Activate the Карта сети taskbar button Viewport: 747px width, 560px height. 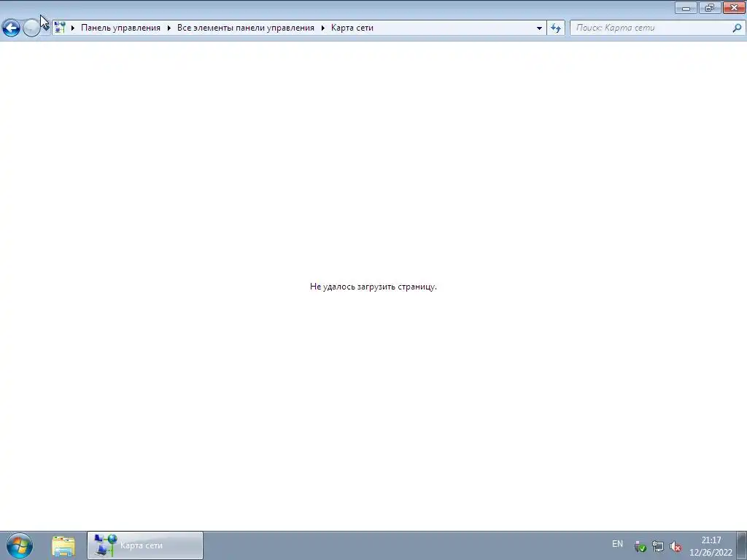click(x=145, y=545)
